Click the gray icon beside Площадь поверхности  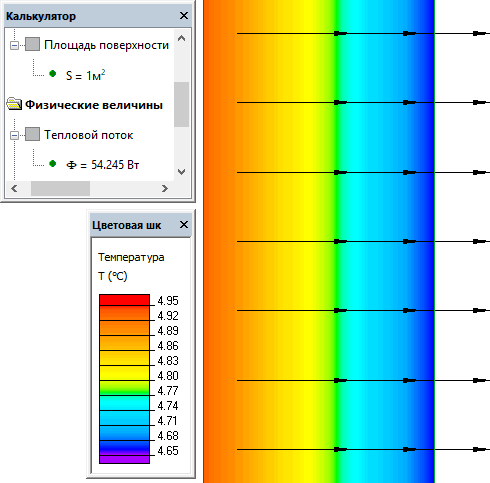click(32, 44)
